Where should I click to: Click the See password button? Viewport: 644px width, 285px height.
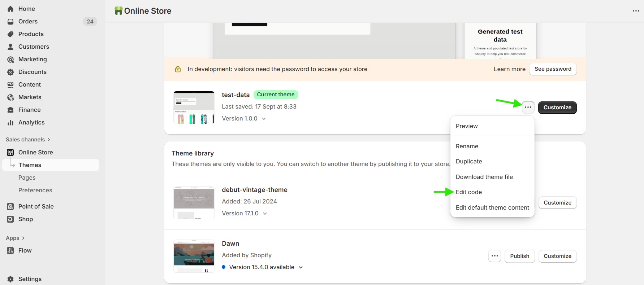pos(553,69)
